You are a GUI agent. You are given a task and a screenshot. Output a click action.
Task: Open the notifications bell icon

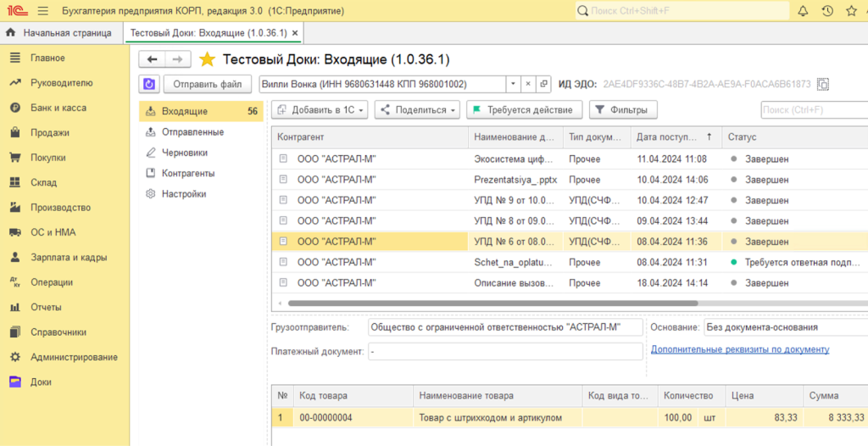803,11
